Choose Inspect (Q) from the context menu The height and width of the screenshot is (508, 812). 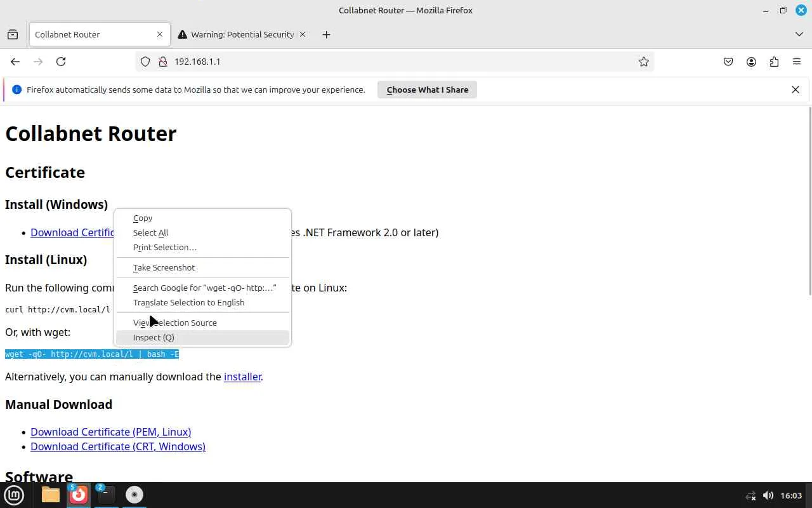click(202, 337)
